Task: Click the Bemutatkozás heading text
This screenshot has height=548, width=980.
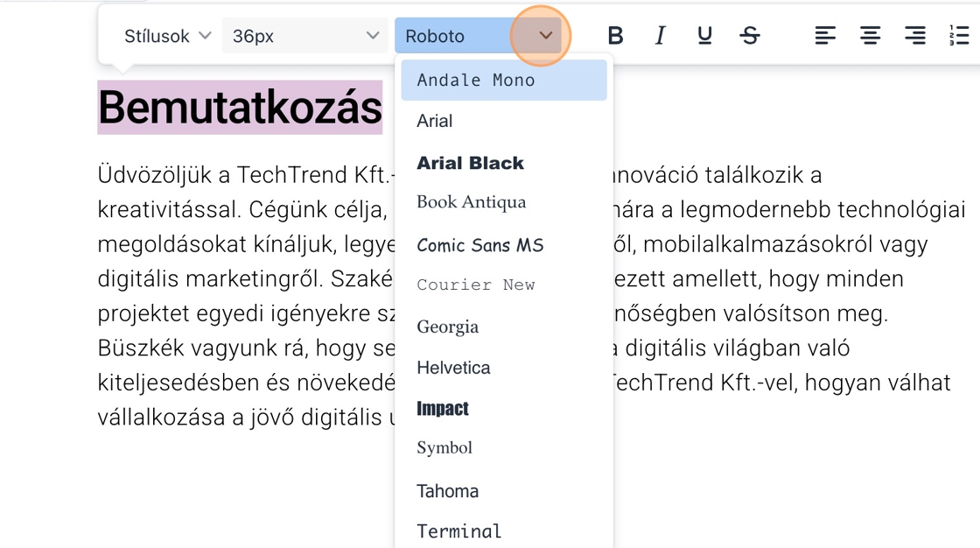Action: [240, 108]
